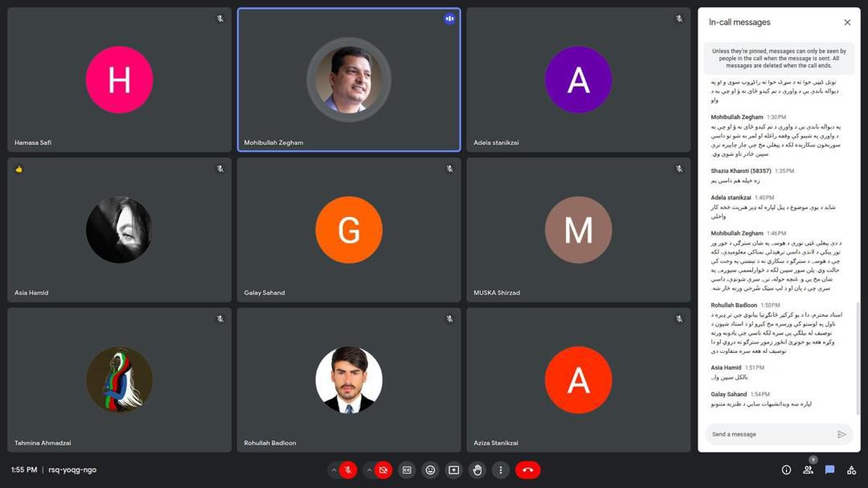
Task: Open more options three-dot menu
Action: [x=501, y=470]
